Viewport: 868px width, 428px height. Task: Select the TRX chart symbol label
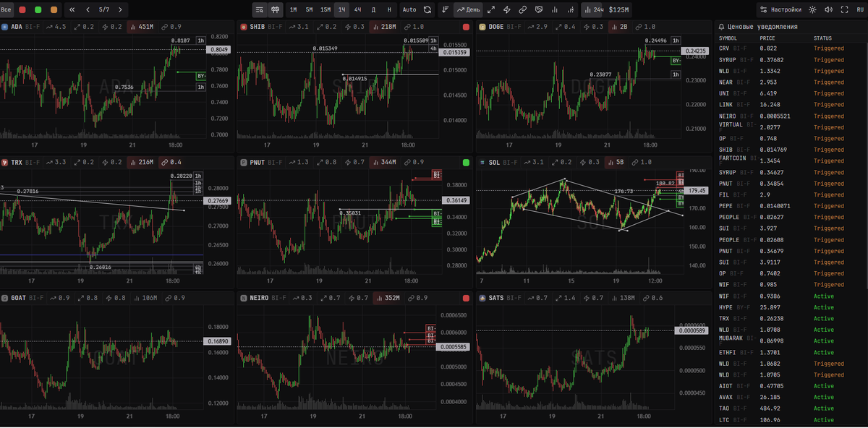17,163
